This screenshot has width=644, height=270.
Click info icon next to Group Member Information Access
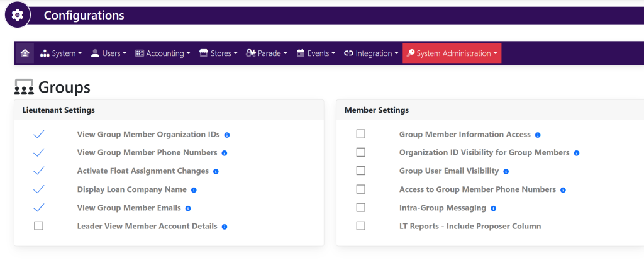(x=538, y=135)
